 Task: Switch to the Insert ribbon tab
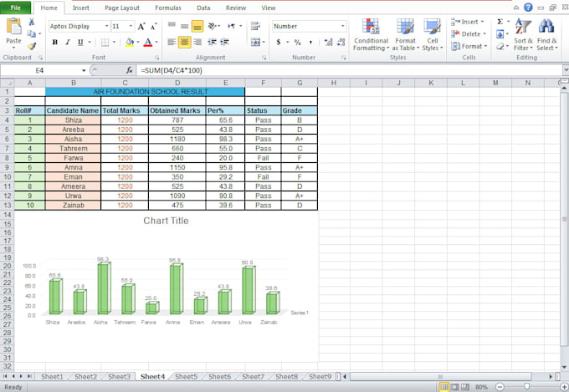(80, 8)
